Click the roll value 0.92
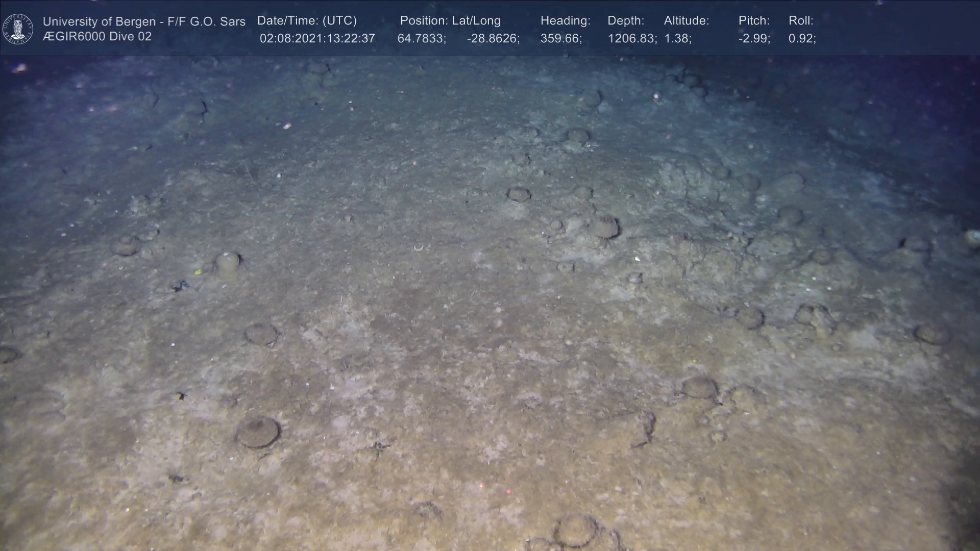The image size is (980, 551). click(x=801, y=39)
